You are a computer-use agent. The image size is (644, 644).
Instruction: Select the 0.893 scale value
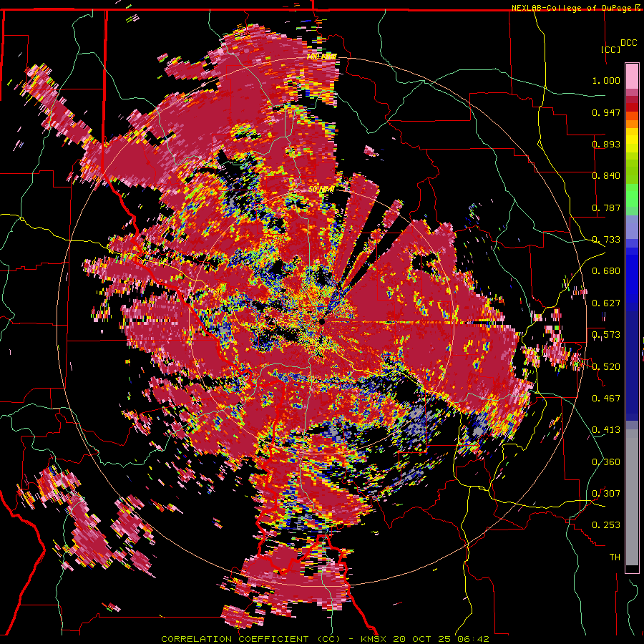(x=606, y=144)
